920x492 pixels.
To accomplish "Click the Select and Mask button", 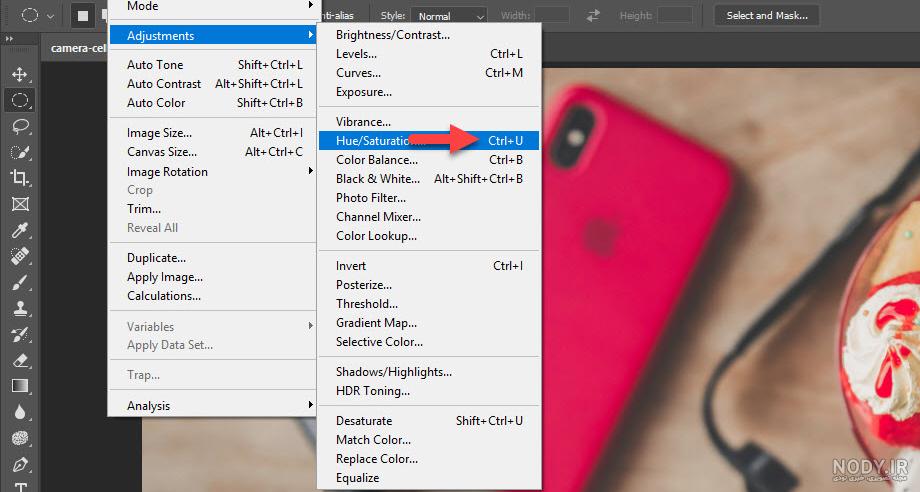I will tap(767, 16).
